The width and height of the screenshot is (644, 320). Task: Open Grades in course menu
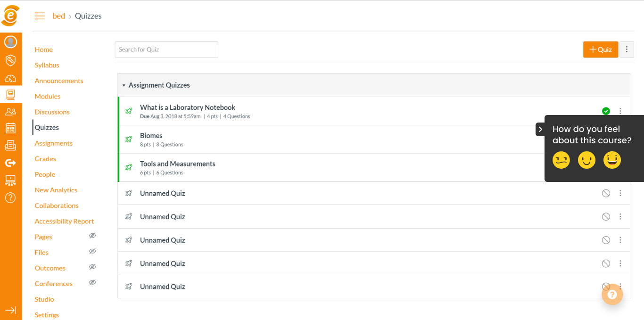45,159
